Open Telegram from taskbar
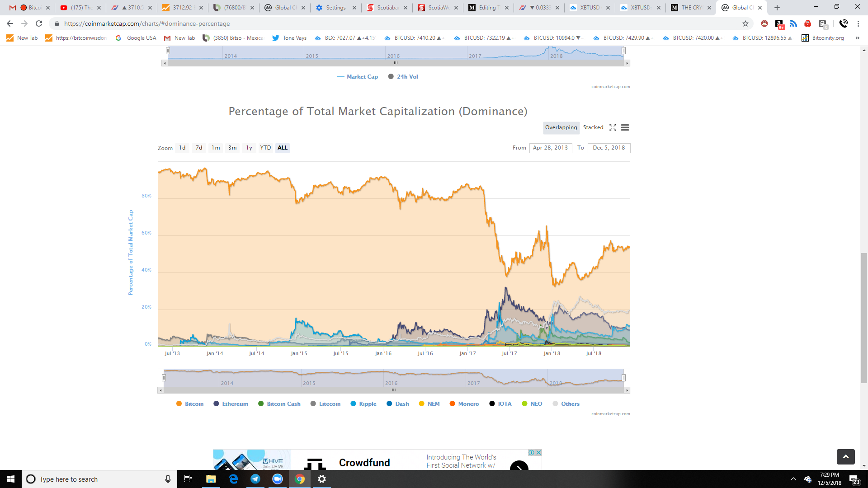Screen dimensions: 868x488 [x=255, y=479]
